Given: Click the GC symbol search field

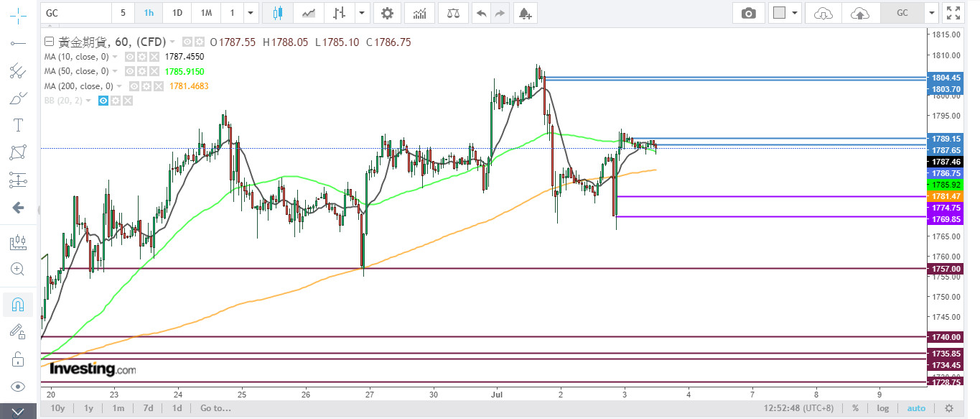Looking at the screenshot, I should point(75,13).
